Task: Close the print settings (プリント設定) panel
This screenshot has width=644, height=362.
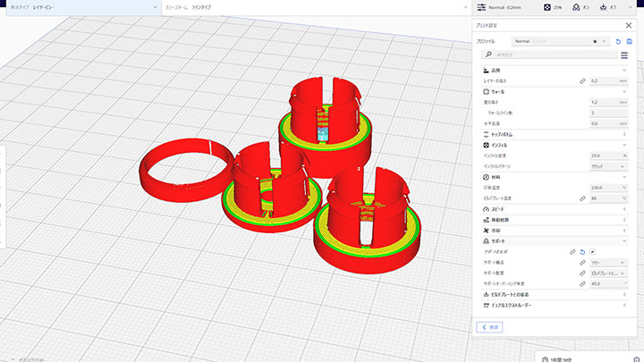Action: [x=629, y=25]
